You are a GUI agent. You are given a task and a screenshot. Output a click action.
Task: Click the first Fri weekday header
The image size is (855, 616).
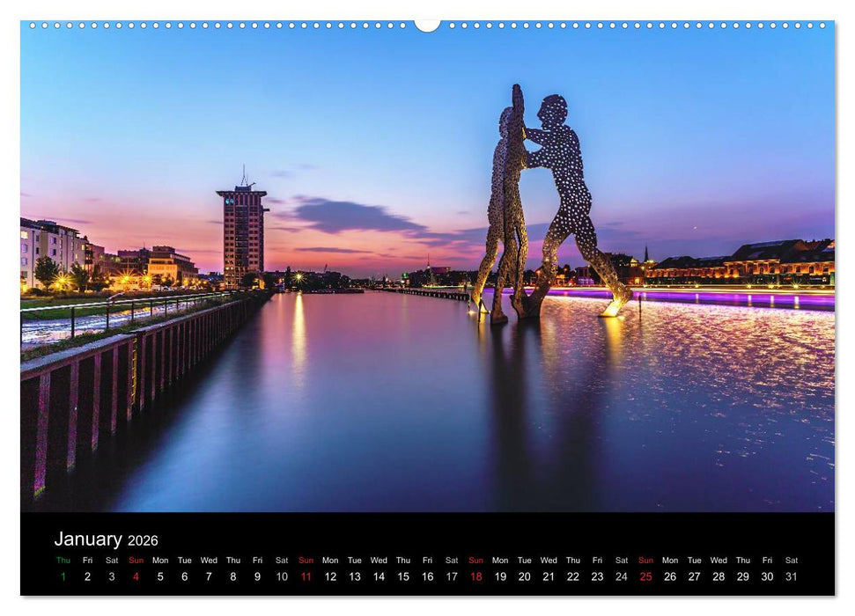pyautogui.click(x=87, y=560)
